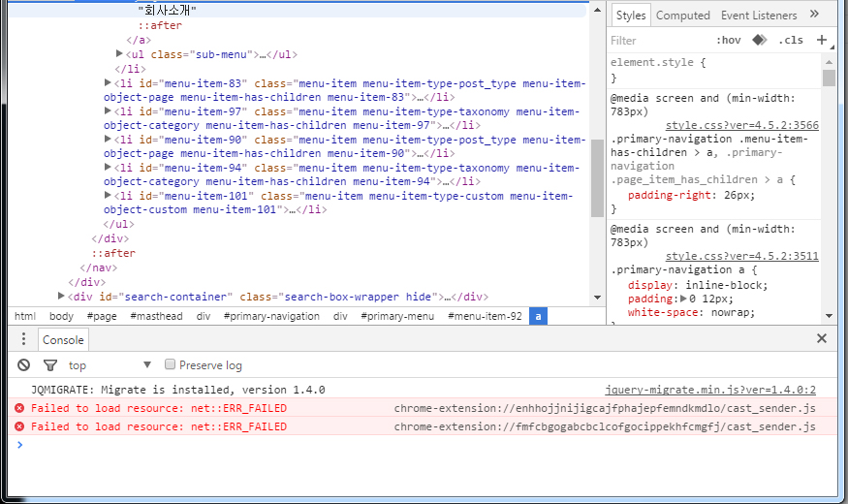Click the DOM tree scrollbar down arrow

pos(597,297)
